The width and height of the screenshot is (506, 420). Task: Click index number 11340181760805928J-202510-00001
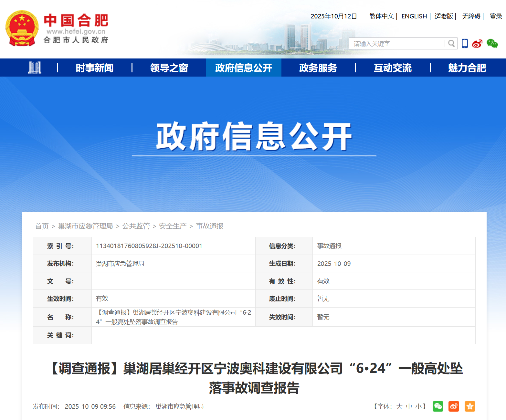(149, 246)
